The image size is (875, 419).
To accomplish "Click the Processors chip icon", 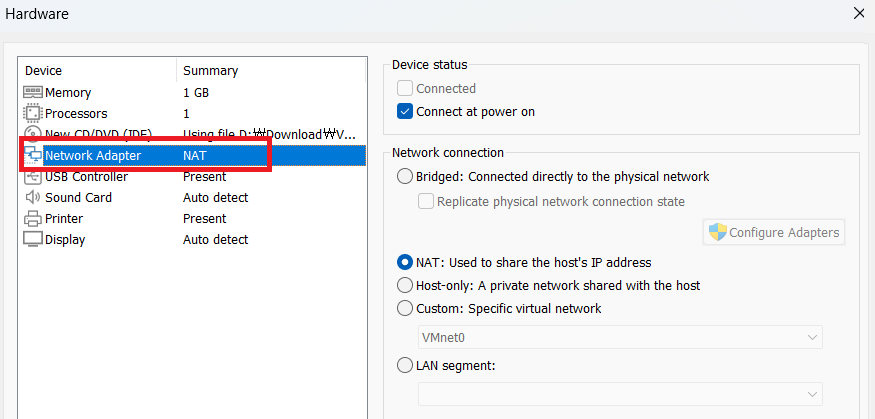I will [x=33, y=113].
